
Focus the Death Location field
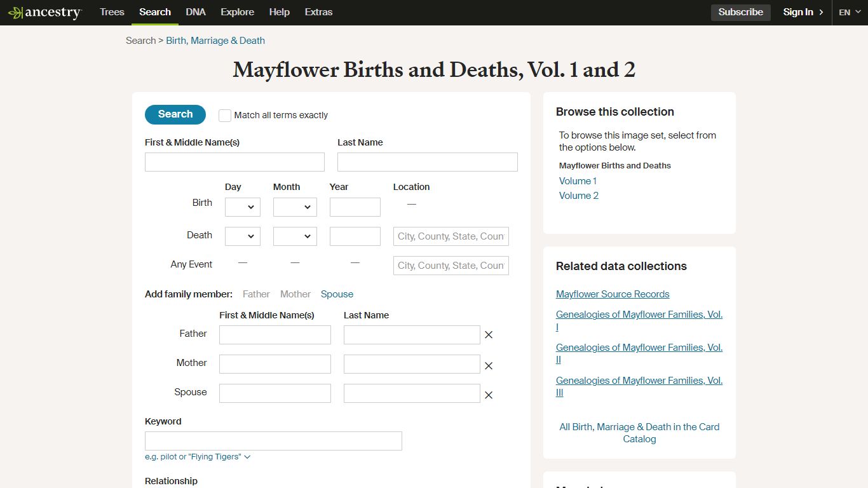click(451, 236)
